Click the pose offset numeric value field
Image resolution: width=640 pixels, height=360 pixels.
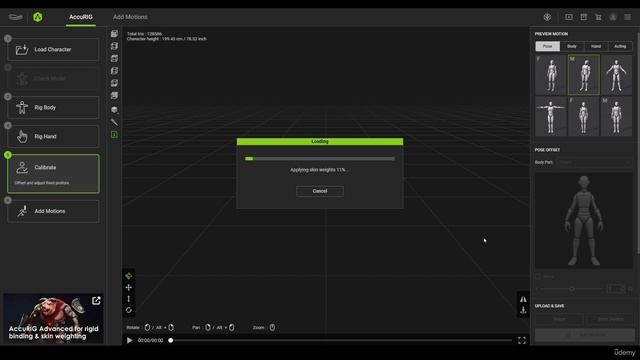coord(616,289)
